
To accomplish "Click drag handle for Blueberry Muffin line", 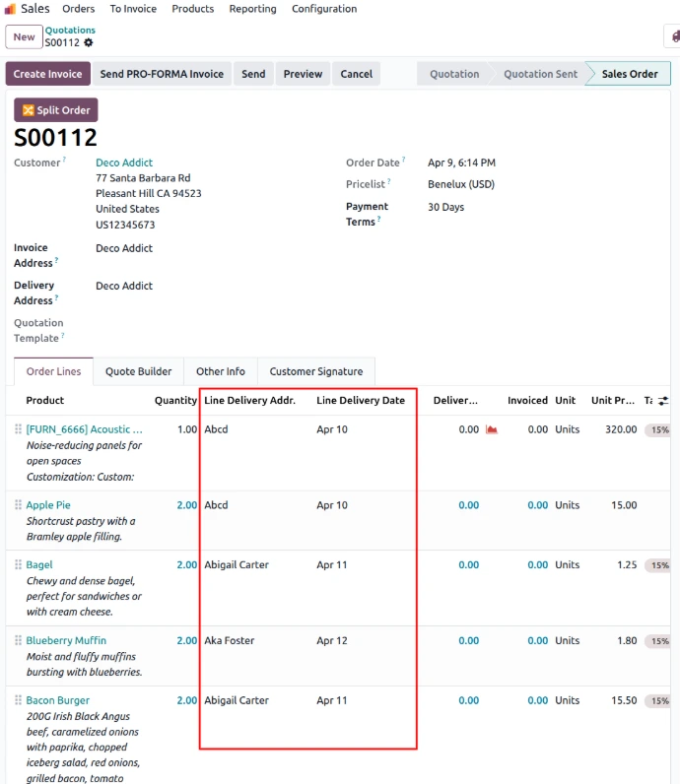I will point(18,641).
